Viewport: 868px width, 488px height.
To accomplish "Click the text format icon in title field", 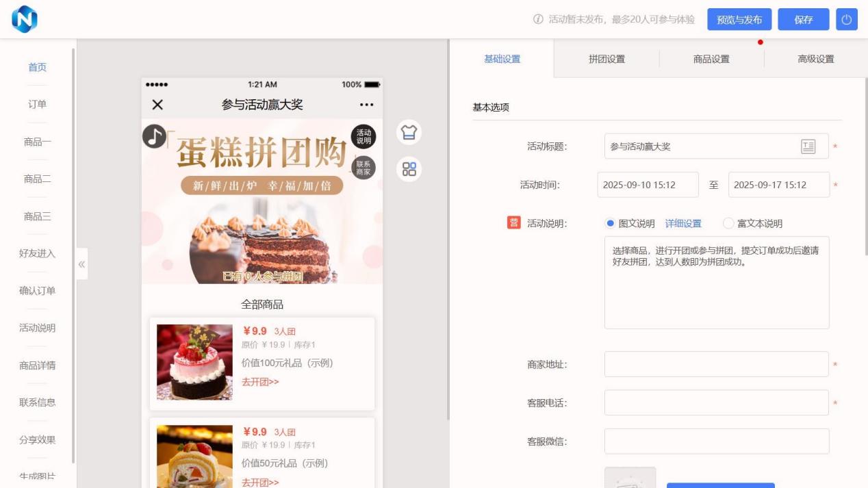I will (808, 146).
